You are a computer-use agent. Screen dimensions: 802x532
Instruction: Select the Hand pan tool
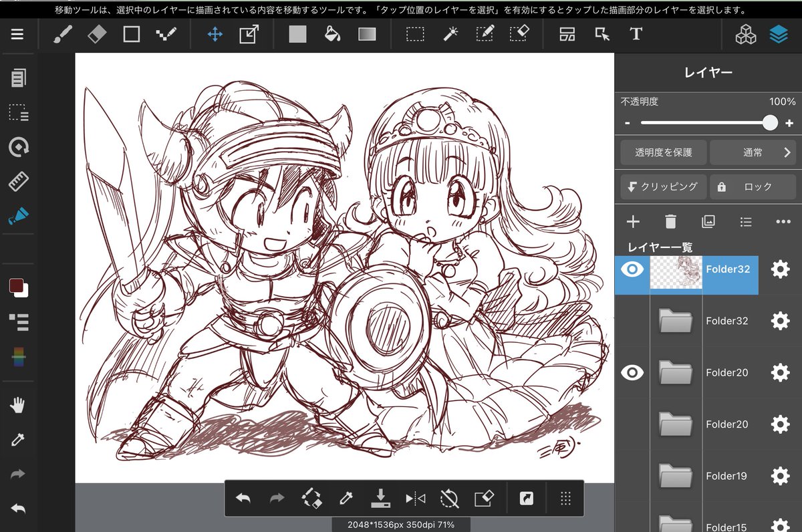point(19,404)
